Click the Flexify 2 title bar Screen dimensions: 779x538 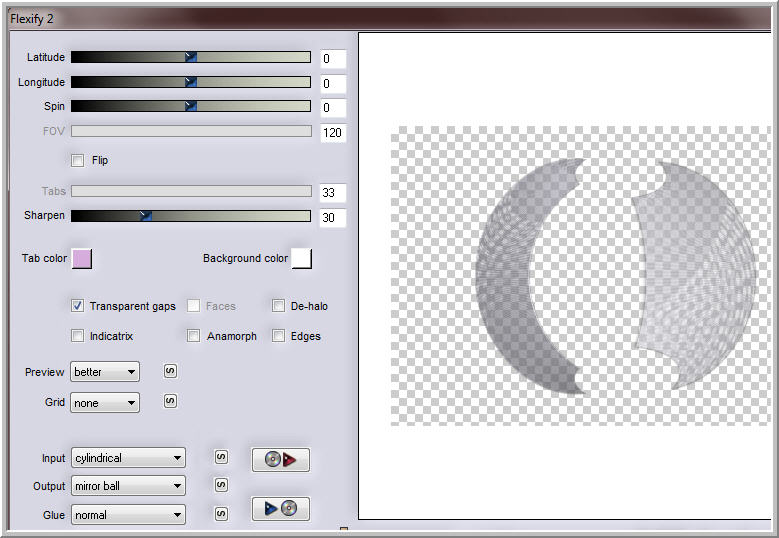click(x=390, y=18)
